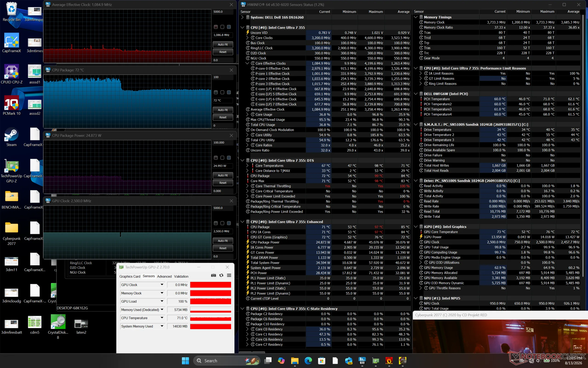This screenshot has height=368, width=588.
Task: Select the 3dmfiresbatt desktop file
Action: point(11,327)
